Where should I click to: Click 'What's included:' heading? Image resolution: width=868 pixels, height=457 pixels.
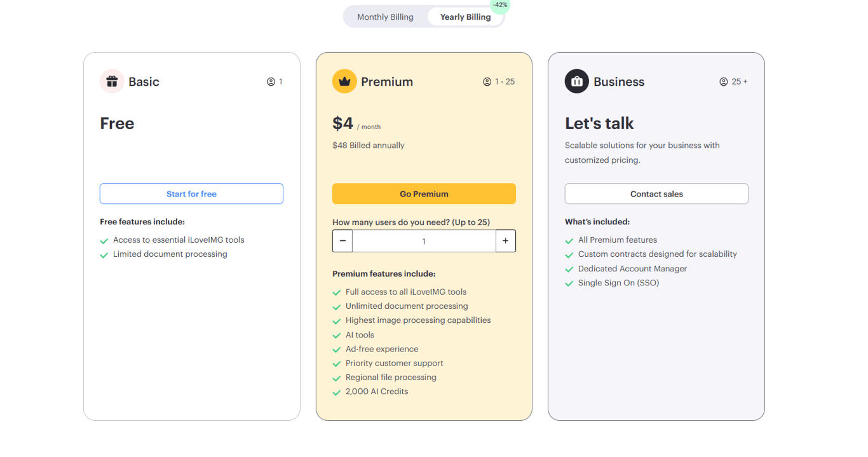pos(597,222)
